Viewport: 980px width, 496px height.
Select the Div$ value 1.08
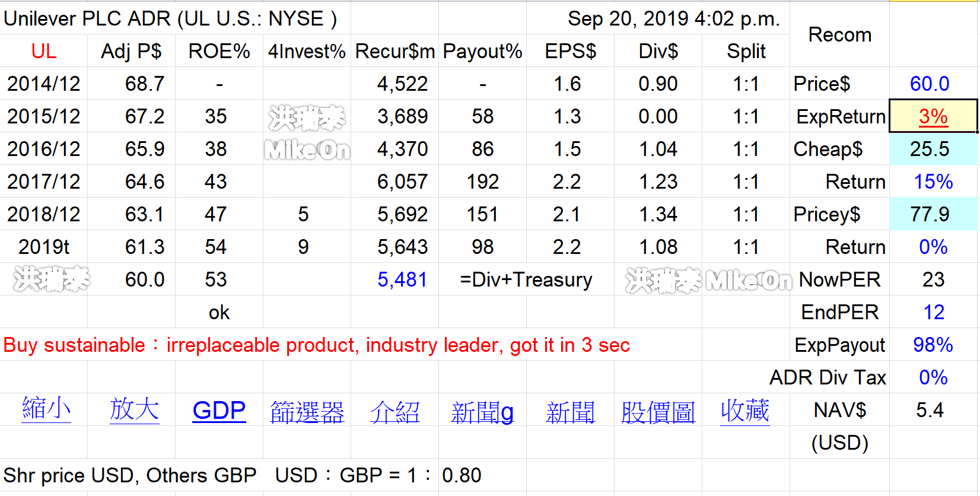[x=658, y=247]
